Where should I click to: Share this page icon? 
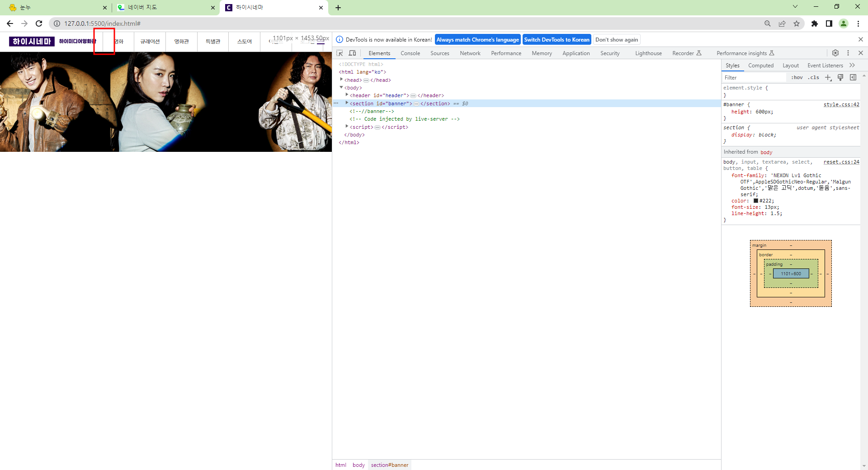782,23
